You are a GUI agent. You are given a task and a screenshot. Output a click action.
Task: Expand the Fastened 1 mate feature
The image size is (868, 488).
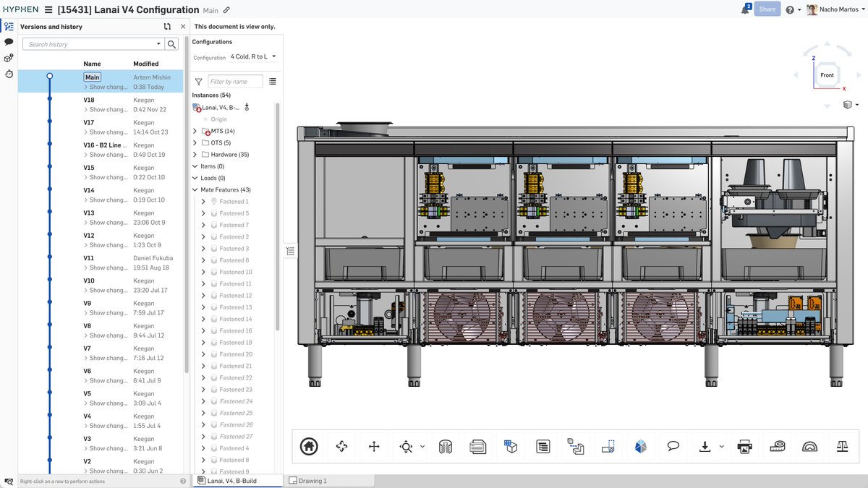pos(203,201)
